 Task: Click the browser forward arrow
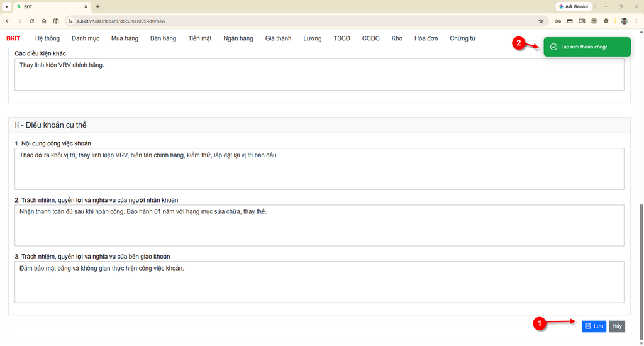pos(19,21)
